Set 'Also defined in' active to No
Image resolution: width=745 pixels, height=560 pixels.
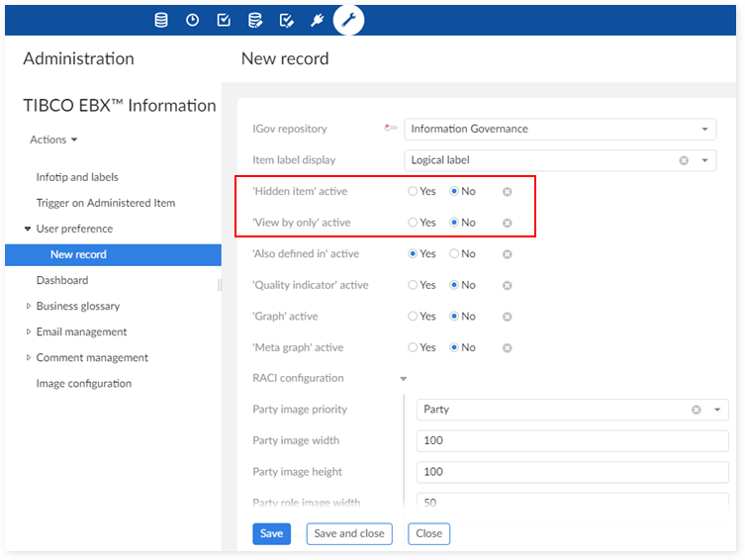pyautogui.click(x=454, y=254)
